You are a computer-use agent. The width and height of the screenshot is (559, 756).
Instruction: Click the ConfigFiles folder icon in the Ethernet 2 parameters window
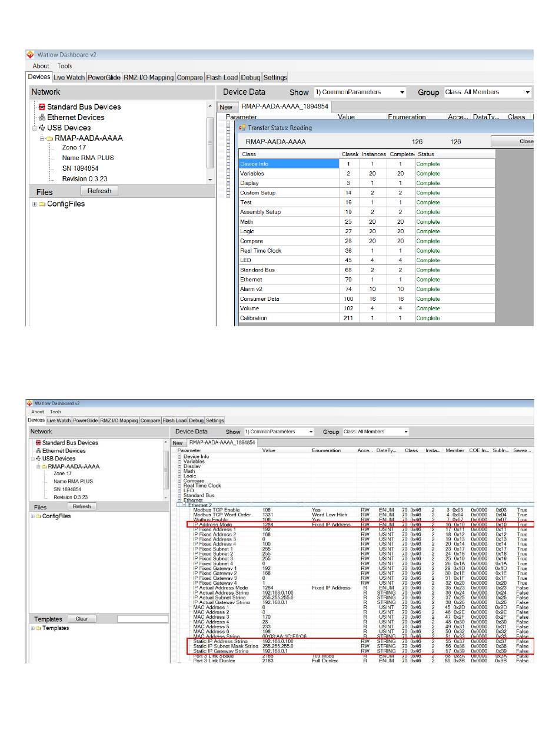(x=39, y=516)
